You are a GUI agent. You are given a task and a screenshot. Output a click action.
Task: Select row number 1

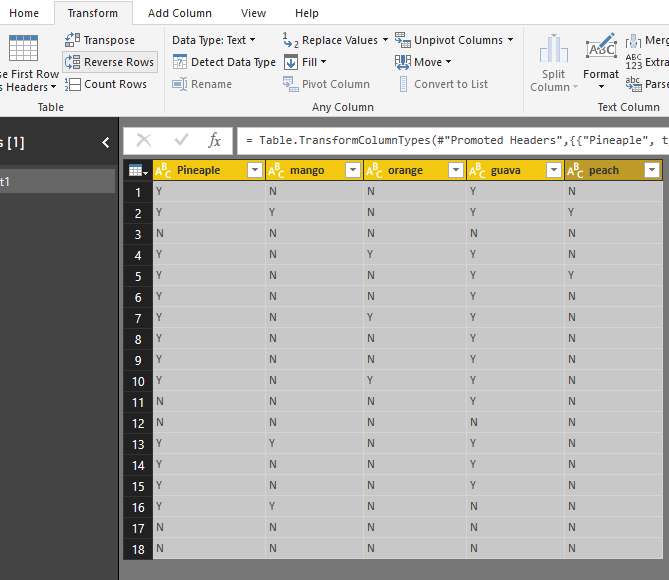click(138, 192)
